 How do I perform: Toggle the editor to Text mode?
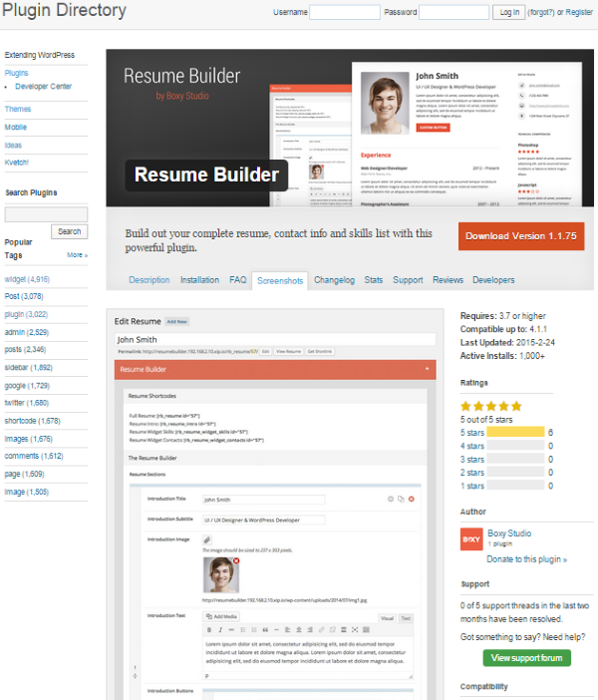pyautogui.click(x=406, y=618)
